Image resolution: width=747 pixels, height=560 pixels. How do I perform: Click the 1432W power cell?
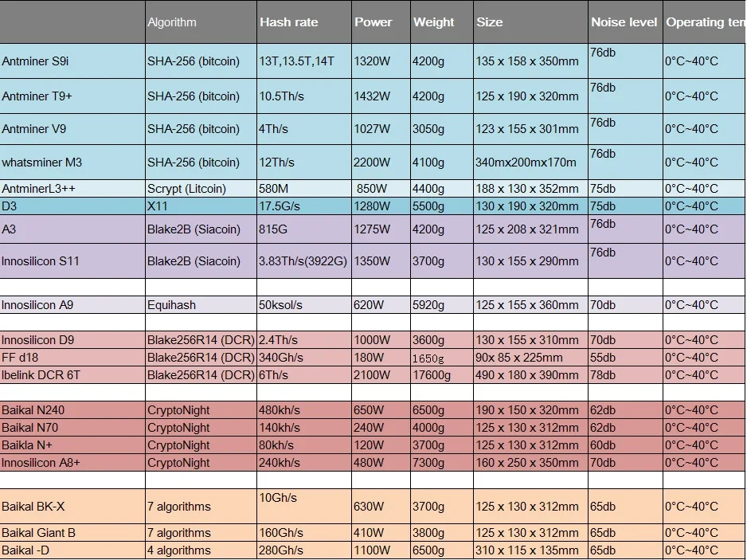(381, 96)
